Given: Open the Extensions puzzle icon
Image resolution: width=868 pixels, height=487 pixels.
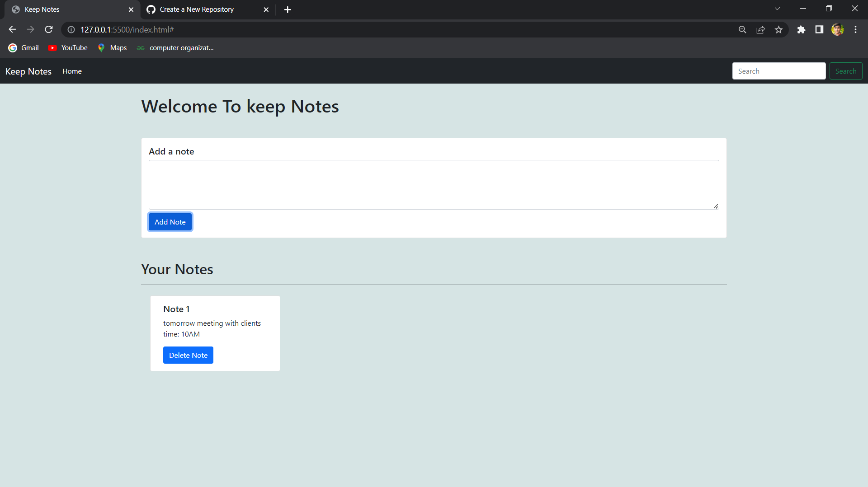Looking at the screenshot, I should 802,29.
